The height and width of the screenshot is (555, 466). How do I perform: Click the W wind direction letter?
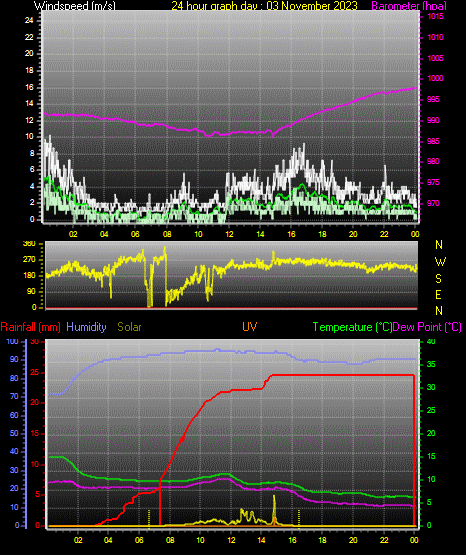[x=440, y=262]
